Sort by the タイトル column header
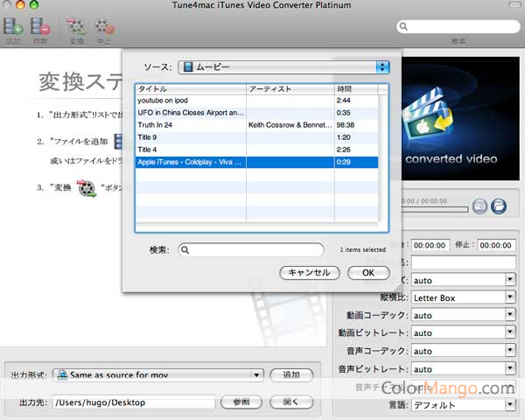Image resolution: width=525 pixels, height=420 pixels. coord(191,88)
